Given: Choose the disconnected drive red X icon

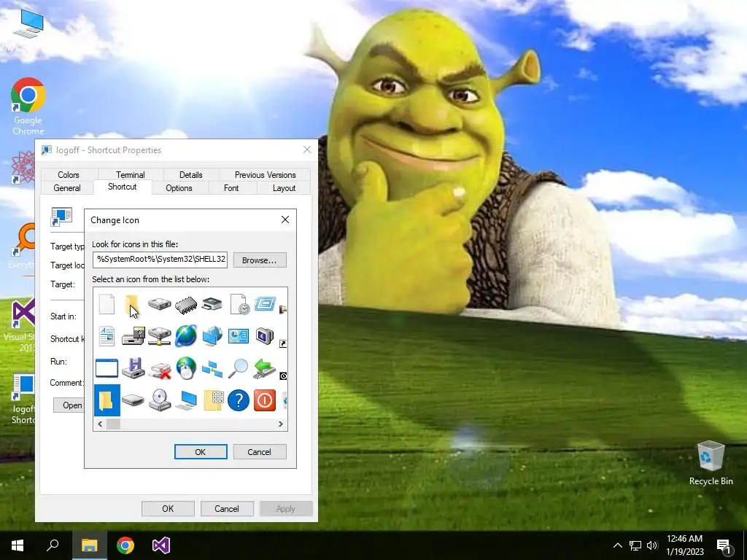Looking at the screenshot, I should (x=160, y=370).
